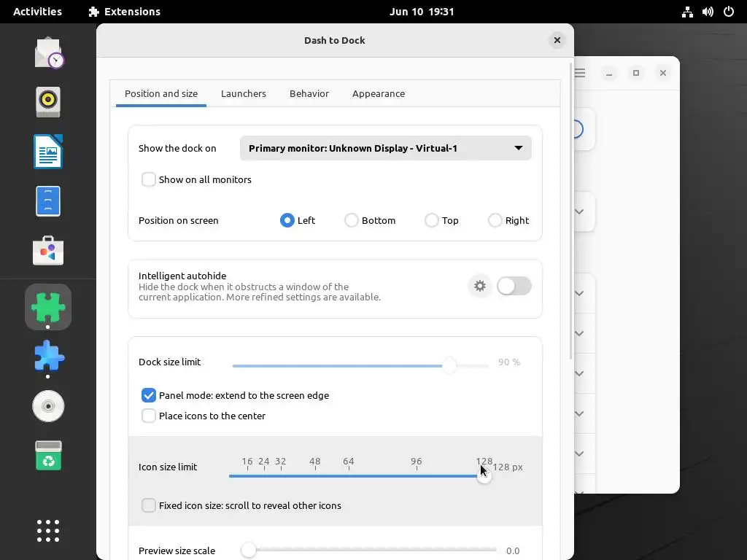Open the power menu icon
747x560 pixels.
[729, 12]
